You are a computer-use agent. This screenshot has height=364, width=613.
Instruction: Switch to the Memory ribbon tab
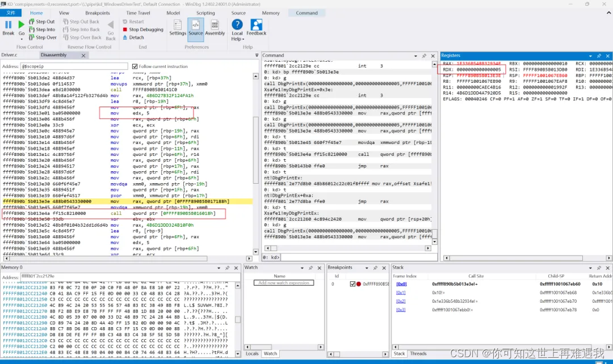pyautogui.click(x=271, y=13)
